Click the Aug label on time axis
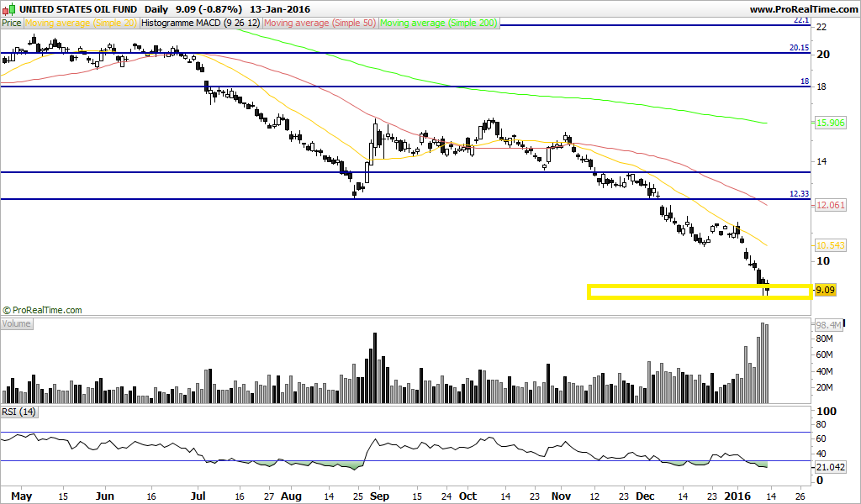The height and width of the screenshot is (504, 861). coord(291,496)
